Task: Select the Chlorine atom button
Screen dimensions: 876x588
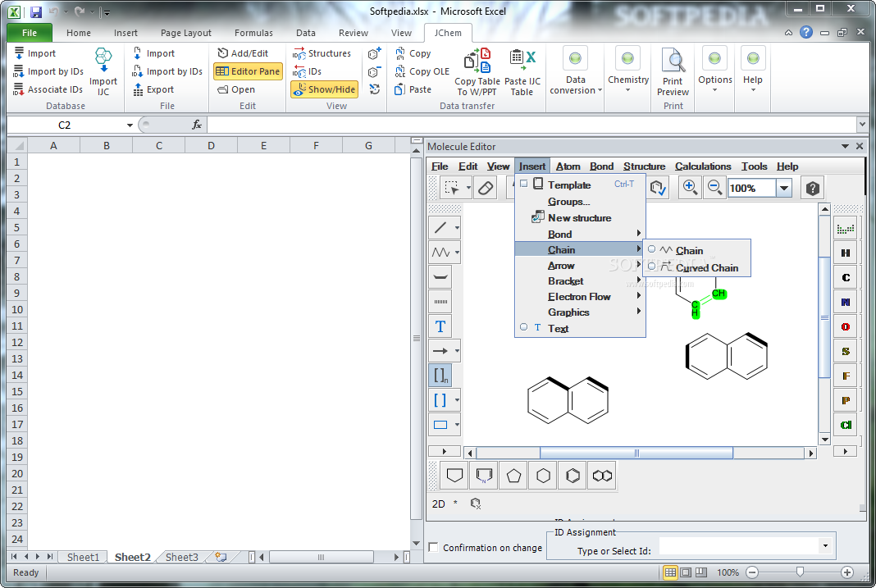Action: click(846, 425)
